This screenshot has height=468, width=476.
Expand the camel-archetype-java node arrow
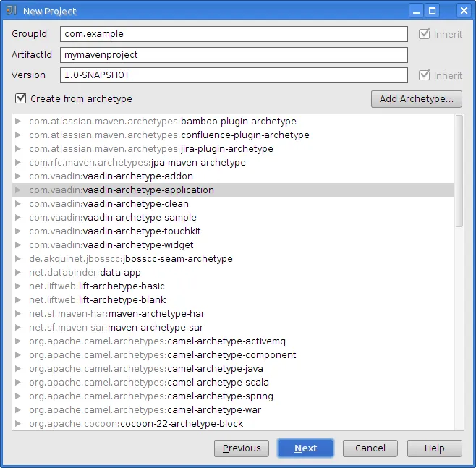[19, 369]
